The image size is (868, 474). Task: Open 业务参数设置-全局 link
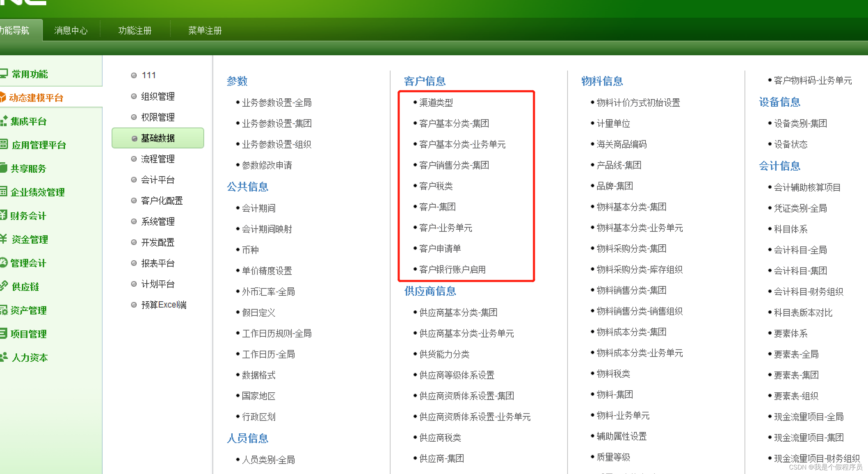tap(277, 103)
